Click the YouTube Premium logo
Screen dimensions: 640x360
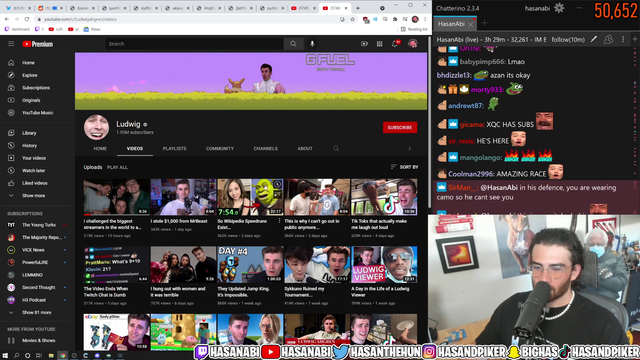coord(38,44)
